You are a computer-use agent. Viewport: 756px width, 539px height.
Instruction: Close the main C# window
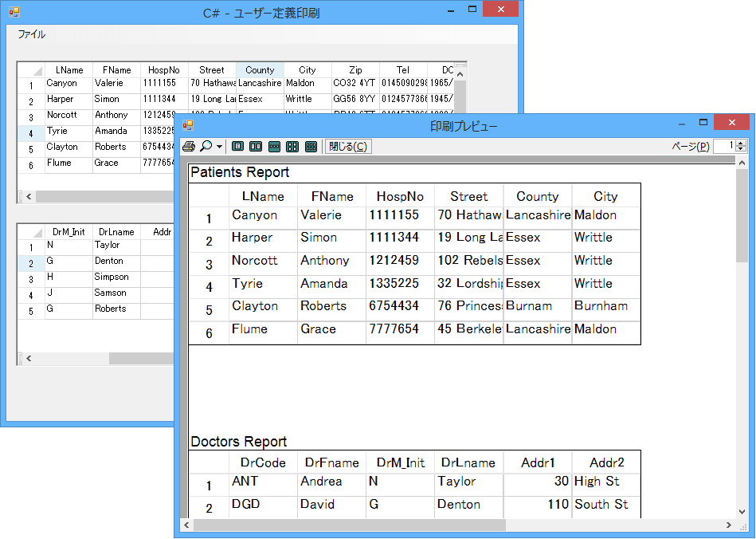click(x=500, y=9)
